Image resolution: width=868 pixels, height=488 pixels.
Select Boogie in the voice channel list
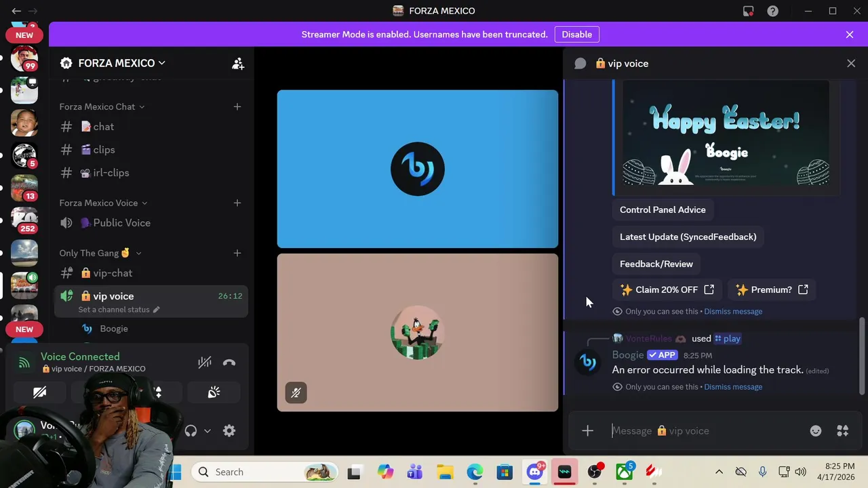[x=114, y=329]
